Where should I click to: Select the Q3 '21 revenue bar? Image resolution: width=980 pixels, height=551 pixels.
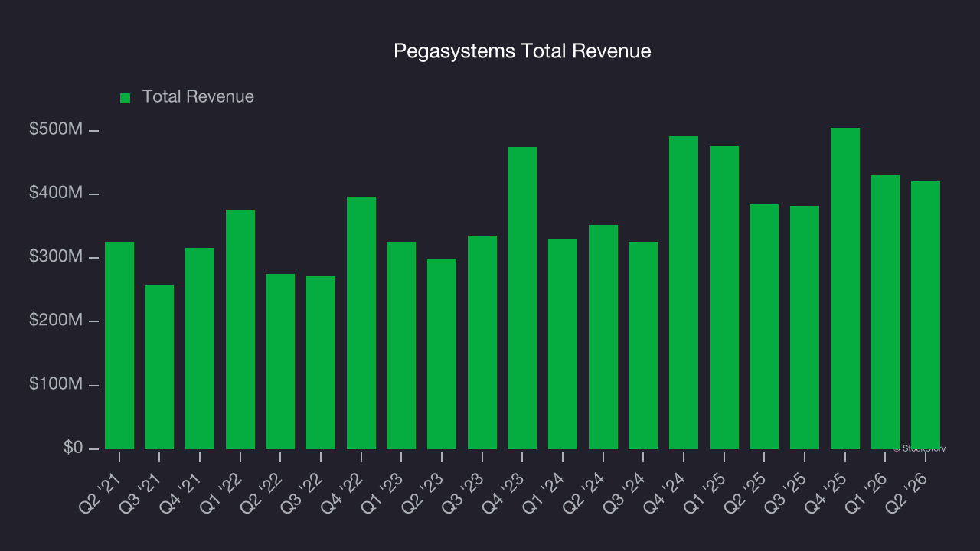coord(159,367)
